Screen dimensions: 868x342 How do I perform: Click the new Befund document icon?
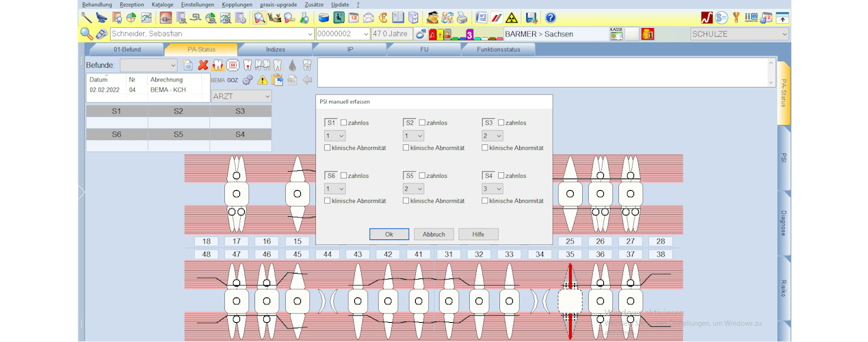(188, 65)
